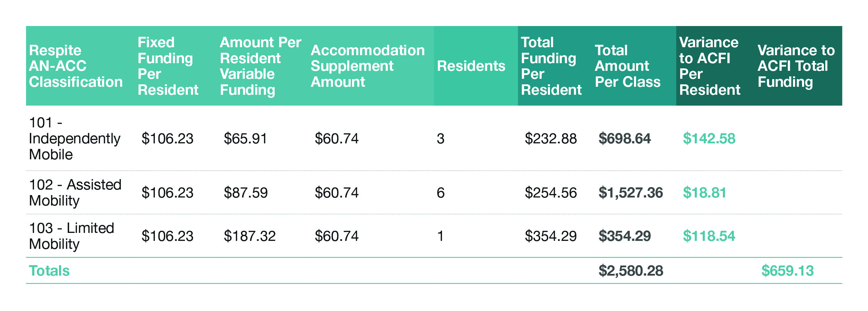Click the $659.13 total variance value
868x311 pixels.
pyautogui.click(x=787, y=271)
